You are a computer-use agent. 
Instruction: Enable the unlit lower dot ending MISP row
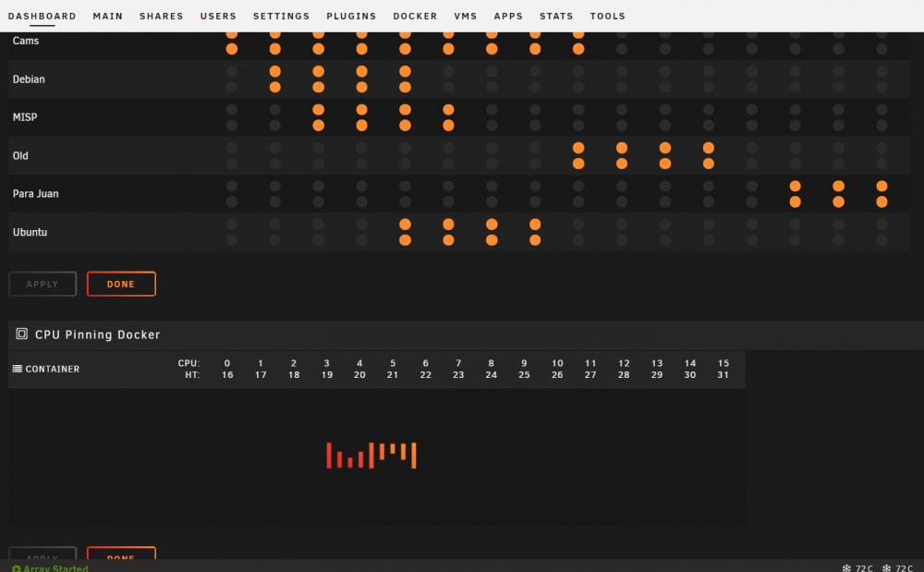[881, 126]
